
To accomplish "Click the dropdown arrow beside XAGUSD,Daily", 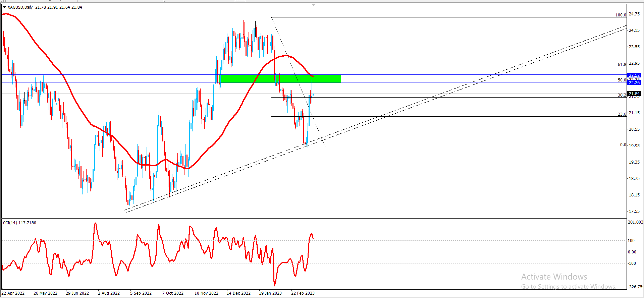I will (x=4, y=7).
